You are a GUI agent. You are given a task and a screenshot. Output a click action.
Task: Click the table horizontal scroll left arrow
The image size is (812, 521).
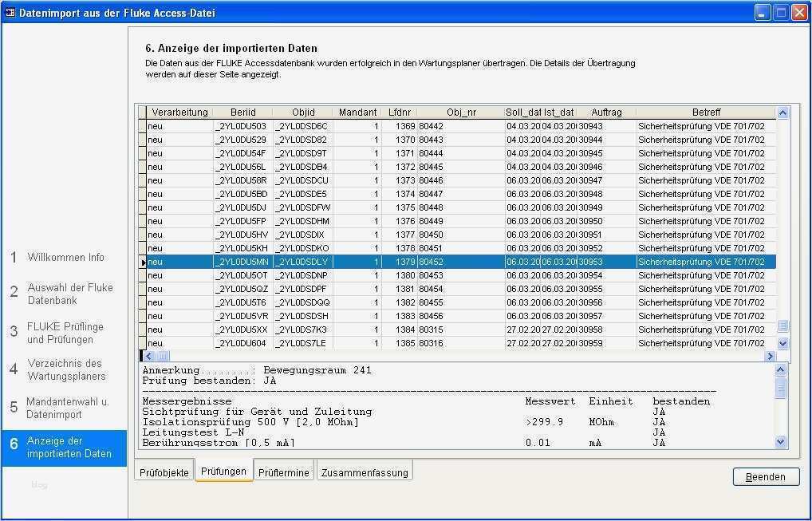[x=149, y=356]
